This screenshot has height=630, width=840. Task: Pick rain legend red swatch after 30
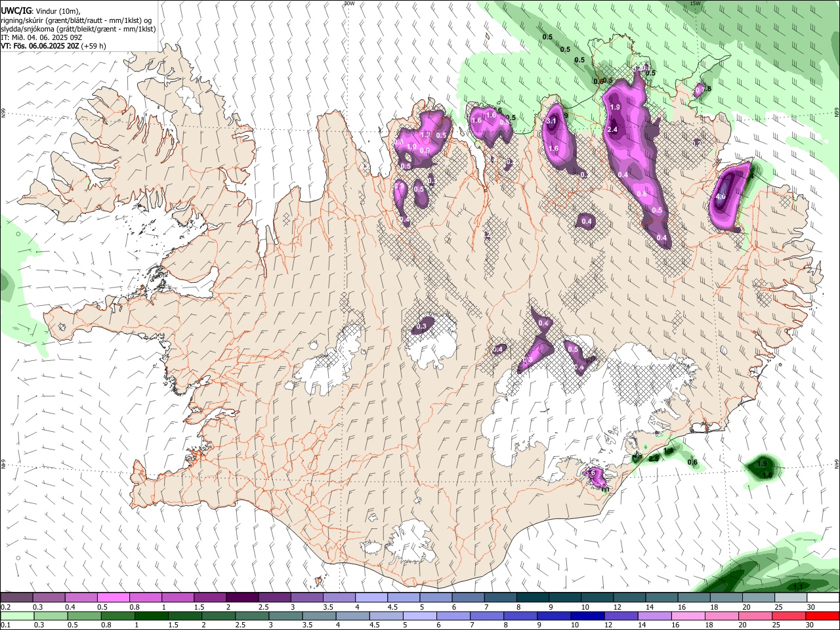pyautogui.click(x=823, y=616)
